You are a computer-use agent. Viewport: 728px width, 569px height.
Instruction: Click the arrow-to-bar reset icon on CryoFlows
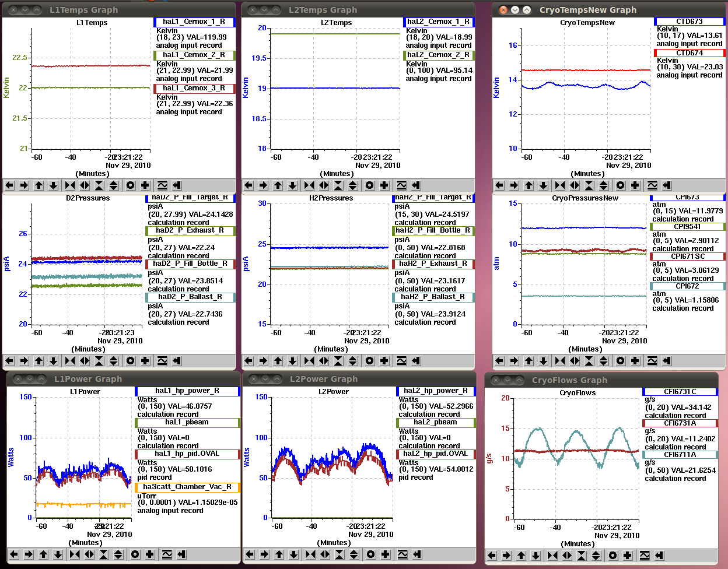click(x=659, y=555)
